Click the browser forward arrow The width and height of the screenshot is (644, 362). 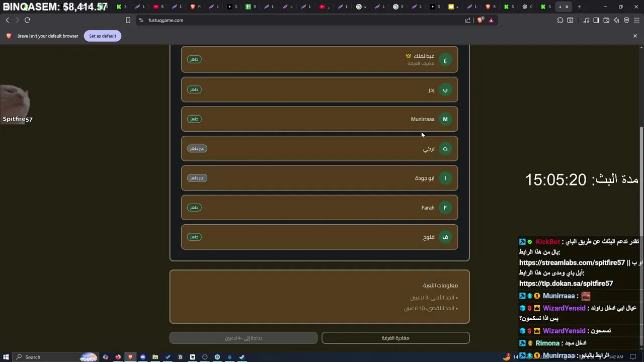pyautogui.click(x=17, y=20)
